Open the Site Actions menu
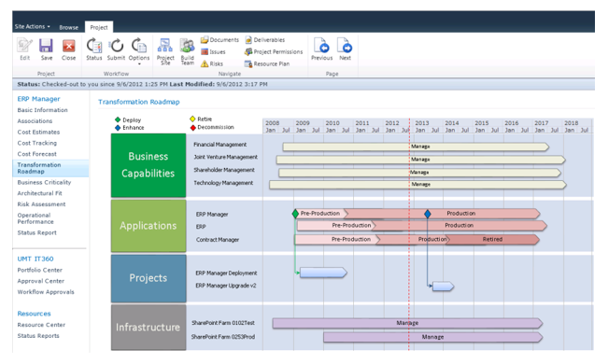This screenshot has height=364, width=608. click(32, 26)
